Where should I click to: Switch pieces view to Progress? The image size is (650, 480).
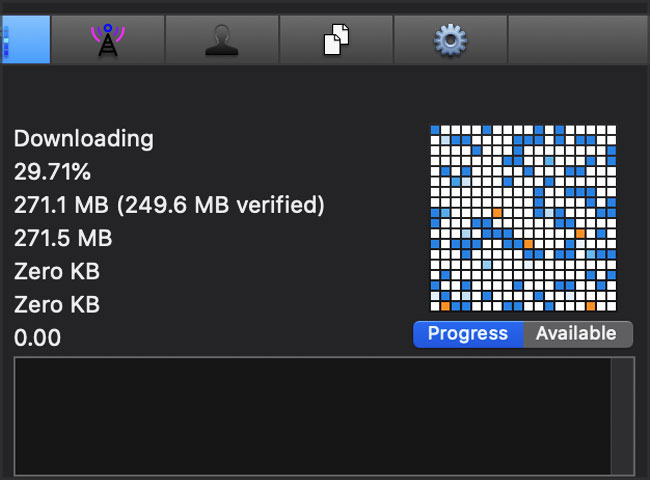pyautogui.click(x=468, y=334)
